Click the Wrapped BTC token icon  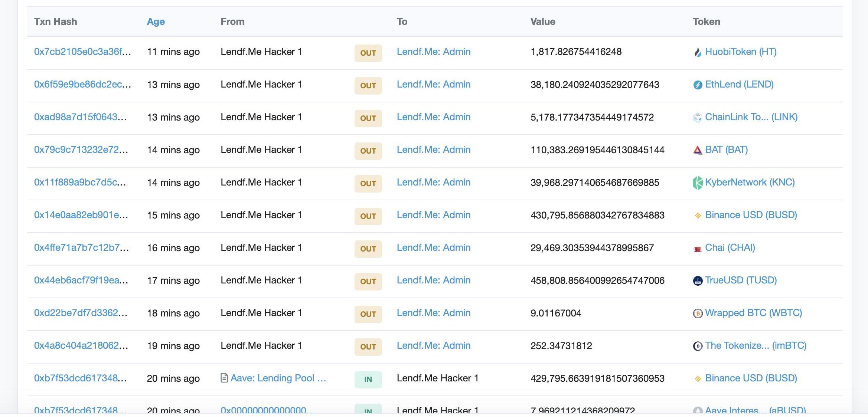coord(698,313)
